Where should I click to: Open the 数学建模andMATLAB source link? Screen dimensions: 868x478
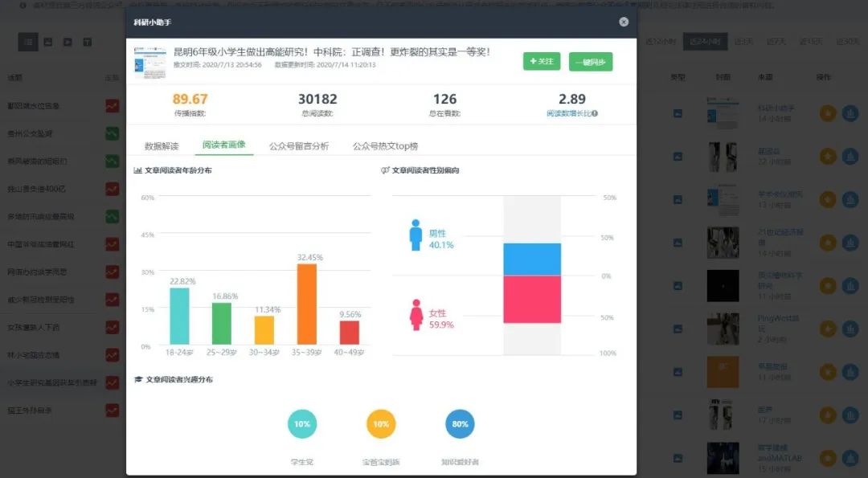780,453
